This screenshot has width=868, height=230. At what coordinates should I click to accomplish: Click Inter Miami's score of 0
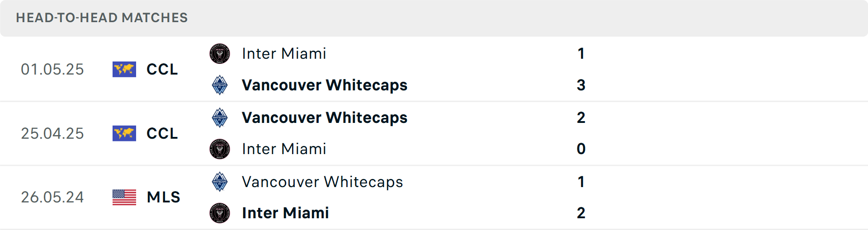coord(581,149)
